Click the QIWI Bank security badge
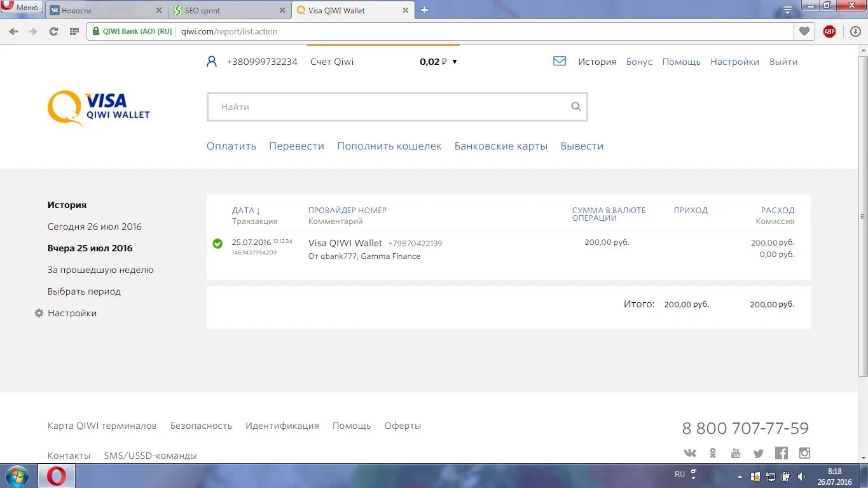Image resolution: width=868 pixels, height=488 pixels. [132, 31]
